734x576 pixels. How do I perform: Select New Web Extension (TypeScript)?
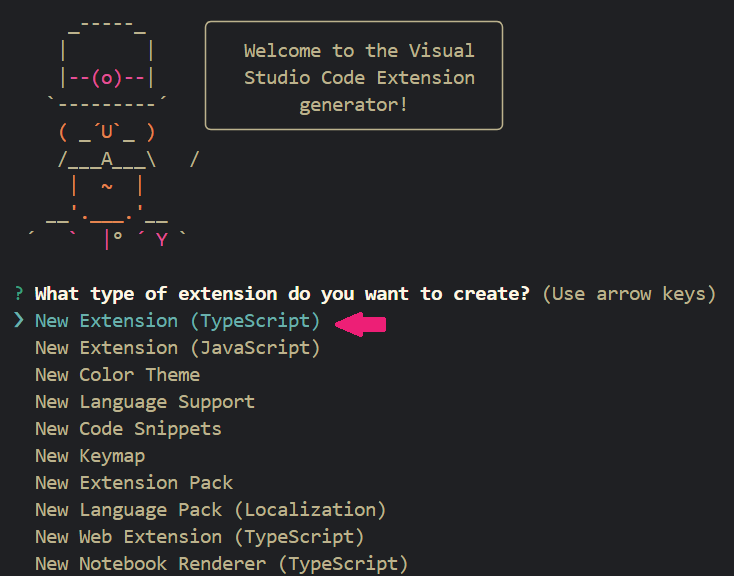click(x=199, y=538)
